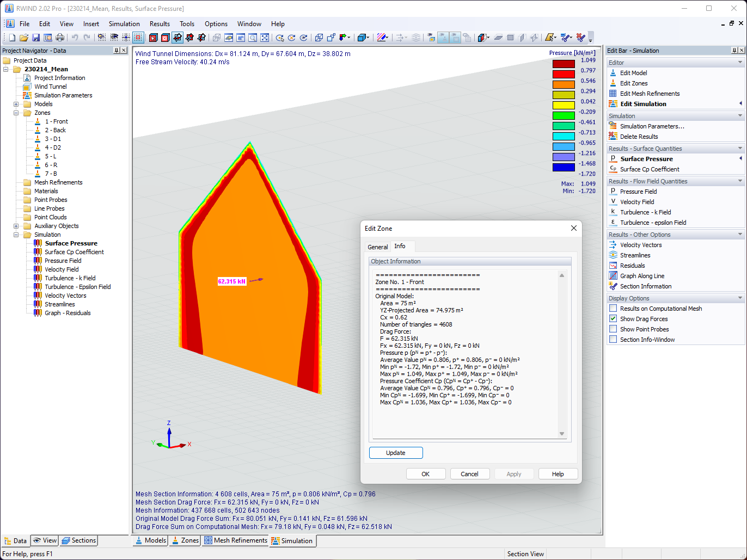The height and width of the screenshot is (560, 747).
Task: Switch to the General tab in Edit Zone
Action: [x=377, y=247]
